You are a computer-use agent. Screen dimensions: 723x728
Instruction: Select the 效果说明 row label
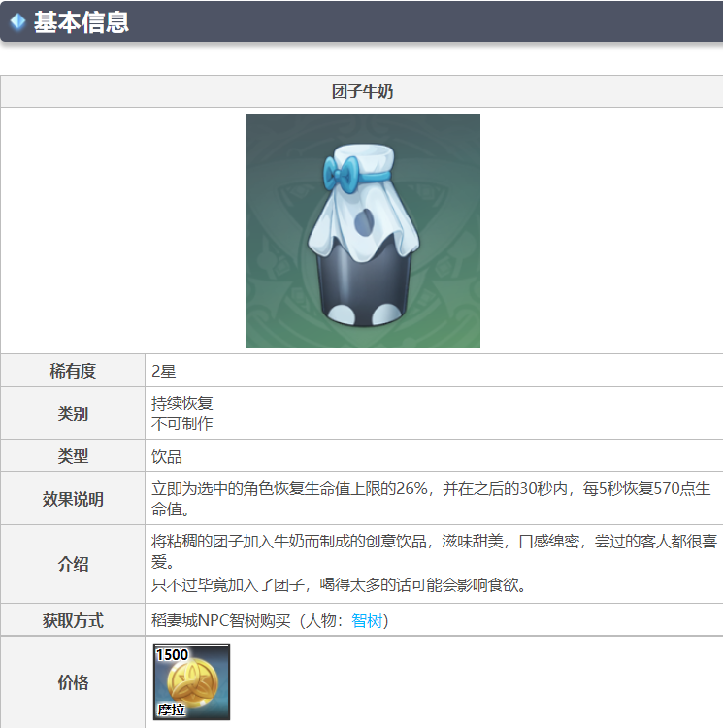pyautogui.click(x=73, y=499)
